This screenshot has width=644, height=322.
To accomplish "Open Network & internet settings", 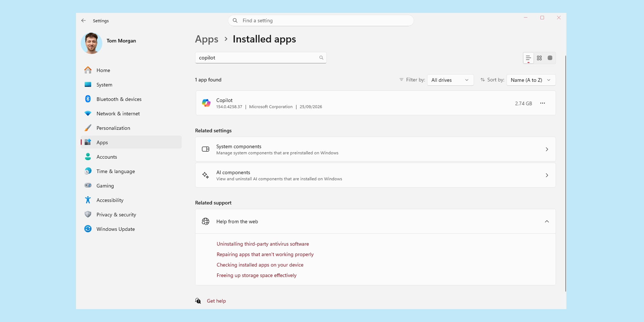I will [x=131, y=114].
